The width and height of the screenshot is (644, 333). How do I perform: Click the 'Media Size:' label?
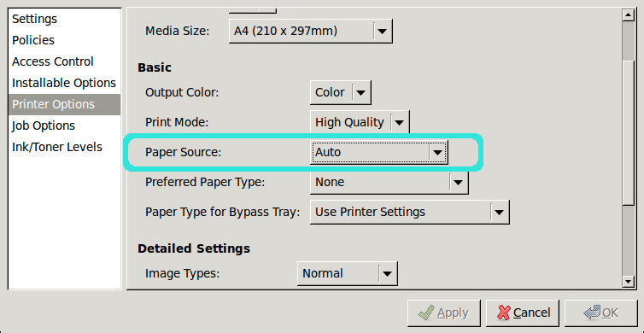pyautogui.click(x=178, y=32)
